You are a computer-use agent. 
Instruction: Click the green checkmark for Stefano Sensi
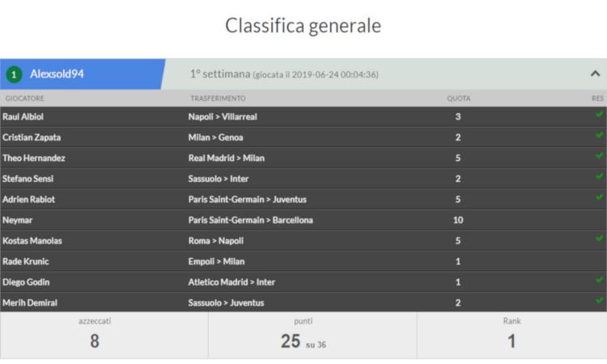click(599, 176)
